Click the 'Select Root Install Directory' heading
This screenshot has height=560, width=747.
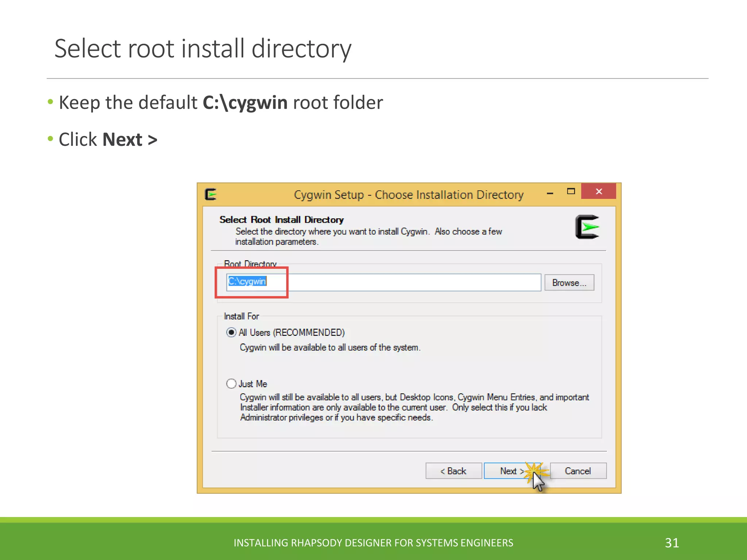[x=282, y=219]
